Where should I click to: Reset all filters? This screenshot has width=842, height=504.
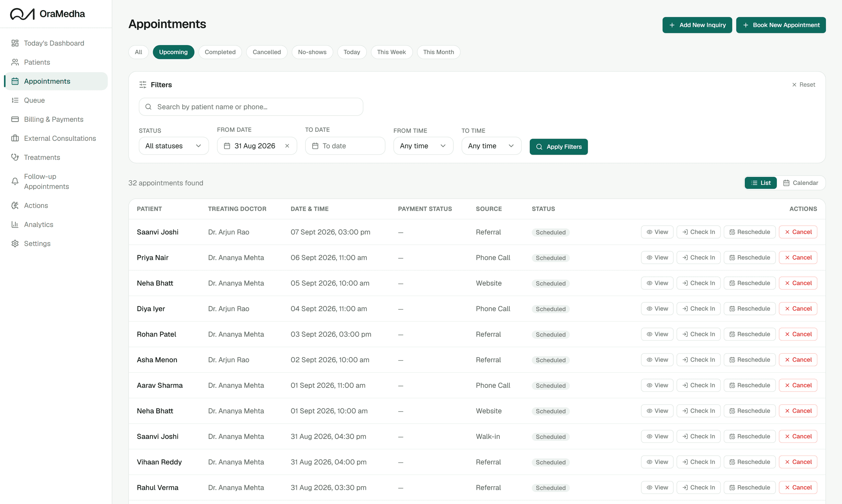tap(803, 84)
